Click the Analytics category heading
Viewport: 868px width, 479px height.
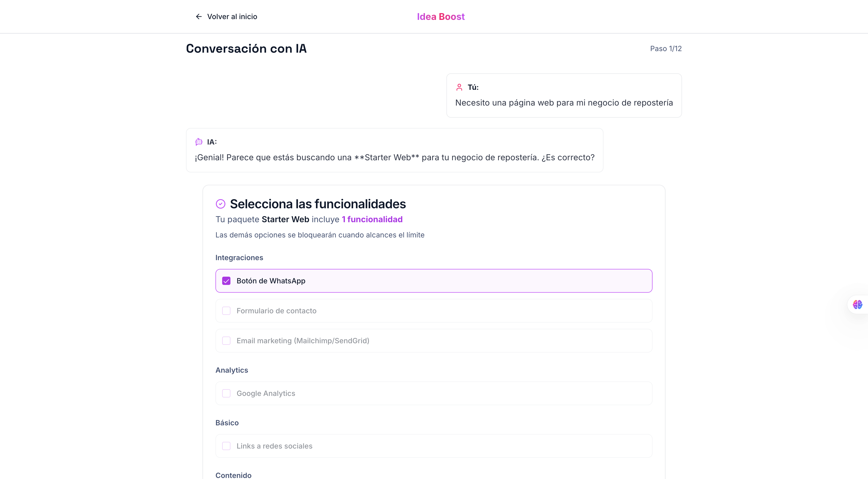tap(231, 370)
